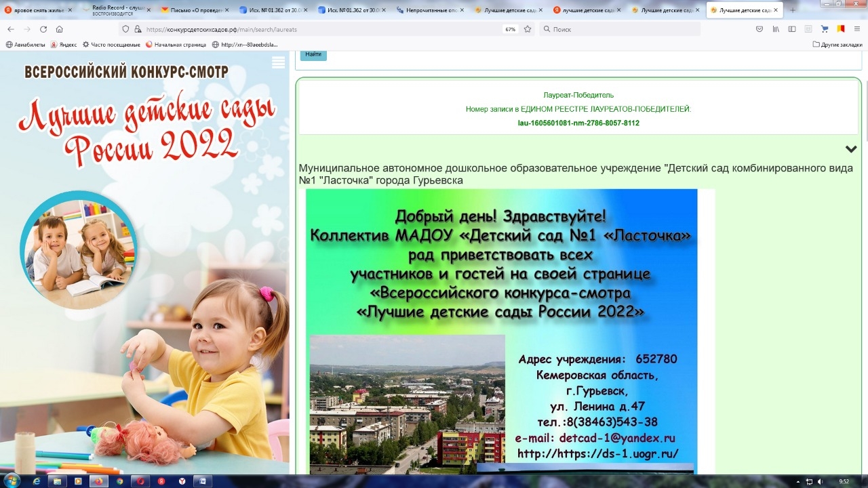Collapse the laureate entry with the chevron
The width and height of the screenshot is (868, 488).
851,149
